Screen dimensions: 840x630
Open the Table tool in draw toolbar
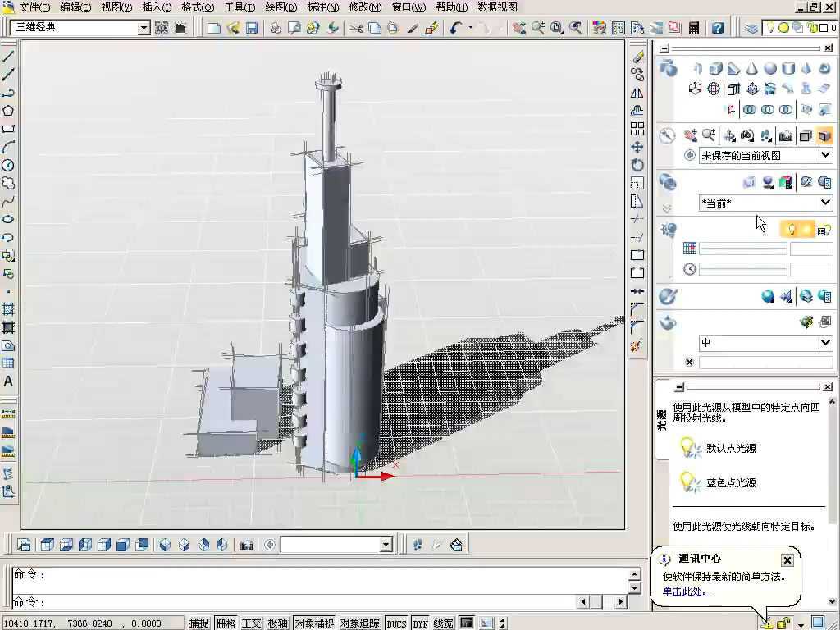coord(8,363)
